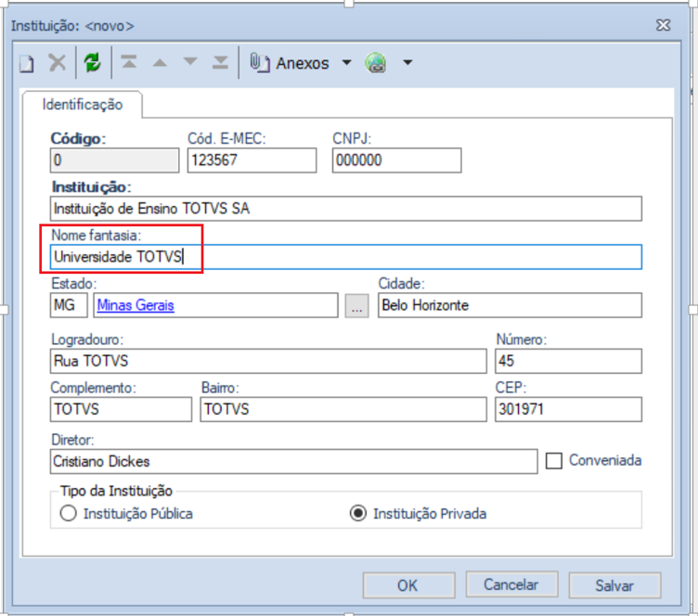Image resolution: width=698 pixels, height=616 pixels.
Task: Click the Cód. E-MEC input field
Action: click(252, 160)
